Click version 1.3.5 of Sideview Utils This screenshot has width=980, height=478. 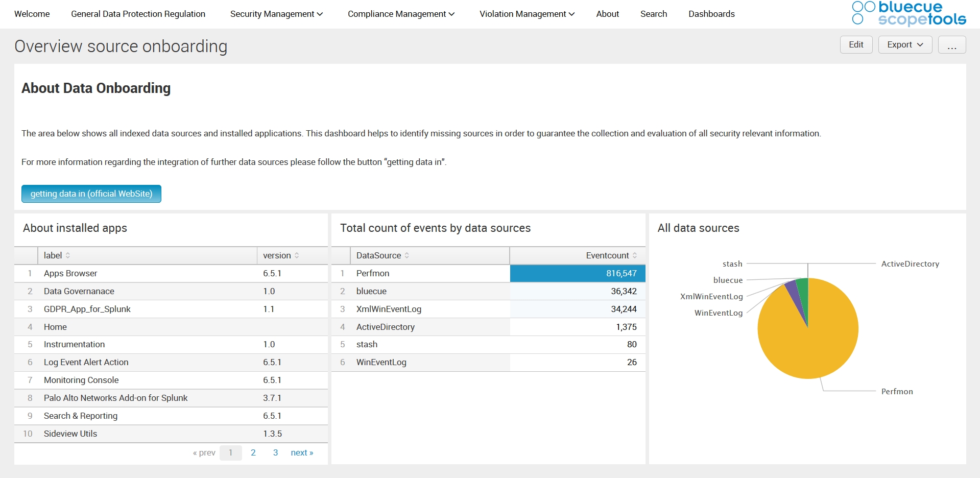click(x=272, y=434)
